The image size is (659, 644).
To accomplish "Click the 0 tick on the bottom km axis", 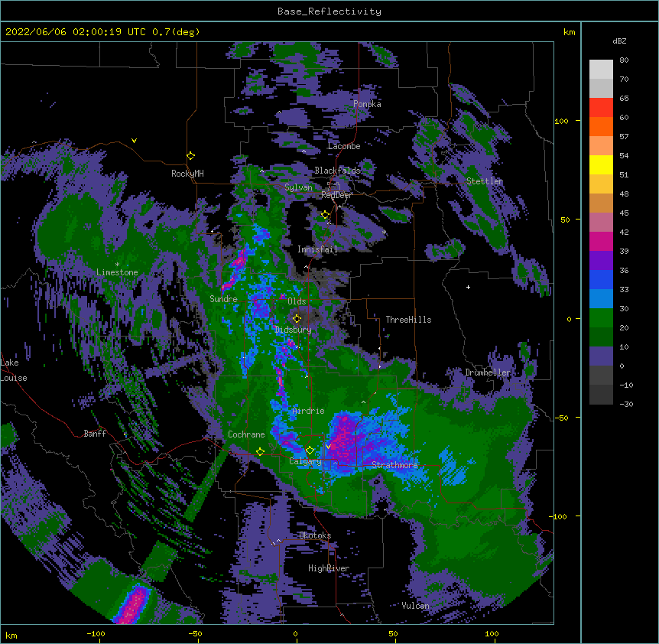I will tap(295, 634).
